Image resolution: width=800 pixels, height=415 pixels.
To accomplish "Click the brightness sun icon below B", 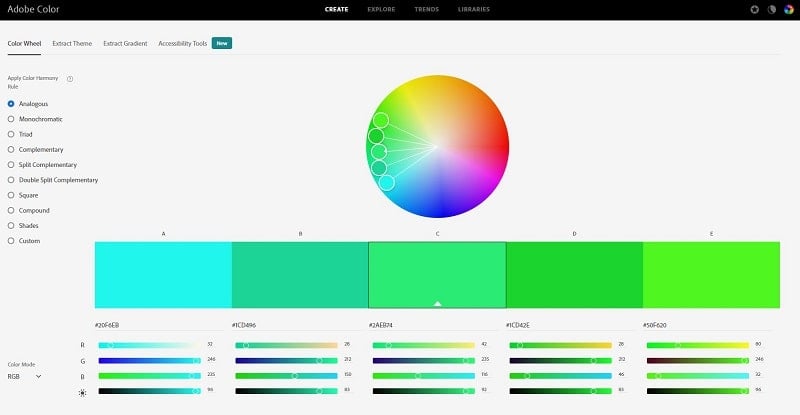I will (83, 393).
